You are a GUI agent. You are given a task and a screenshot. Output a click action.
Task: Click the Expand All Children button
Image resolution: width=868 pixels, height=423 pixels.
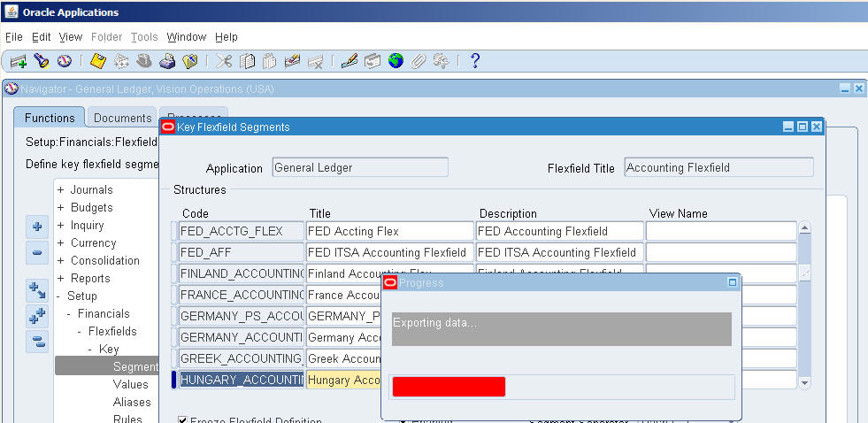tap(37, 290)
